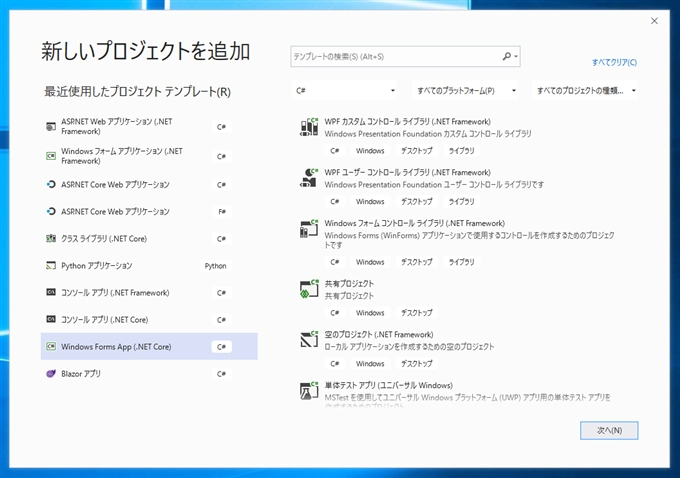Click the WPF User Control Library icon
The width and height of the screenshot is (680, 478).
(x=309, y=178)
